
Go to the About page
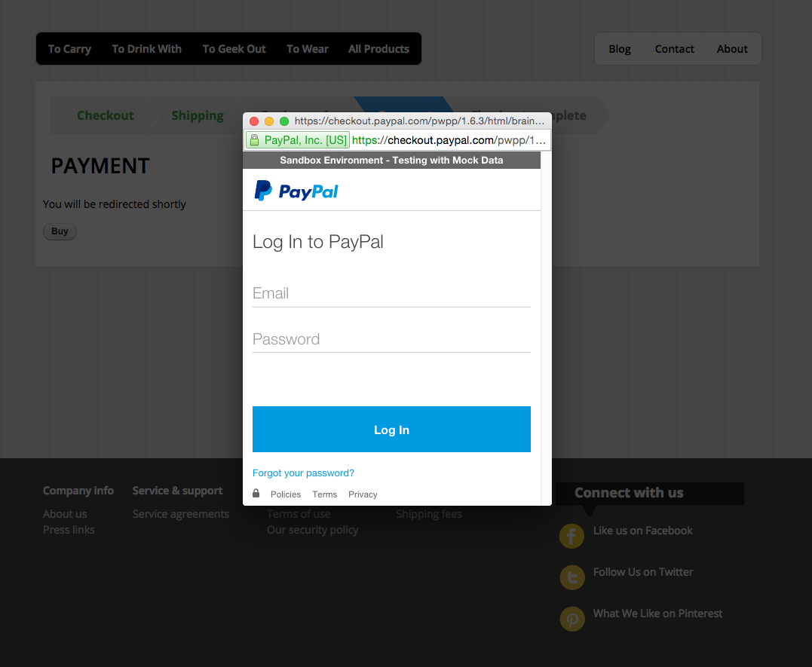point(732,49)
